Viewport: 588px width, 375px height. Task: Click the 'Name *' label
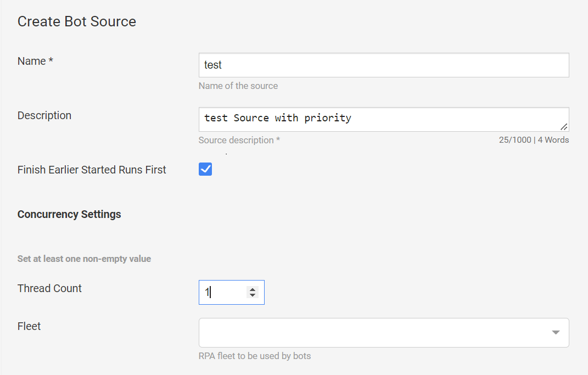tap(35, 61)
